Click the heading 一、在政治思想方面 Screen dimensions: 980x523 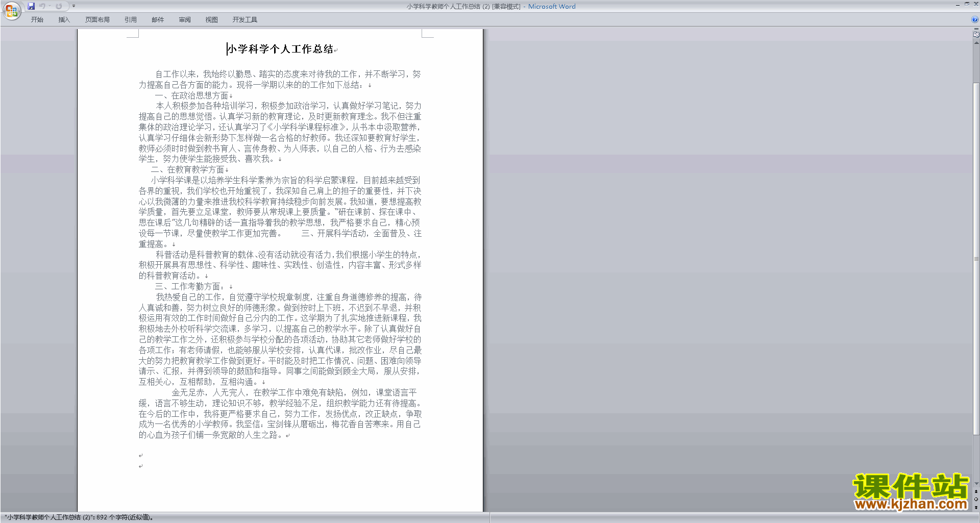click(x=191, y=95)
